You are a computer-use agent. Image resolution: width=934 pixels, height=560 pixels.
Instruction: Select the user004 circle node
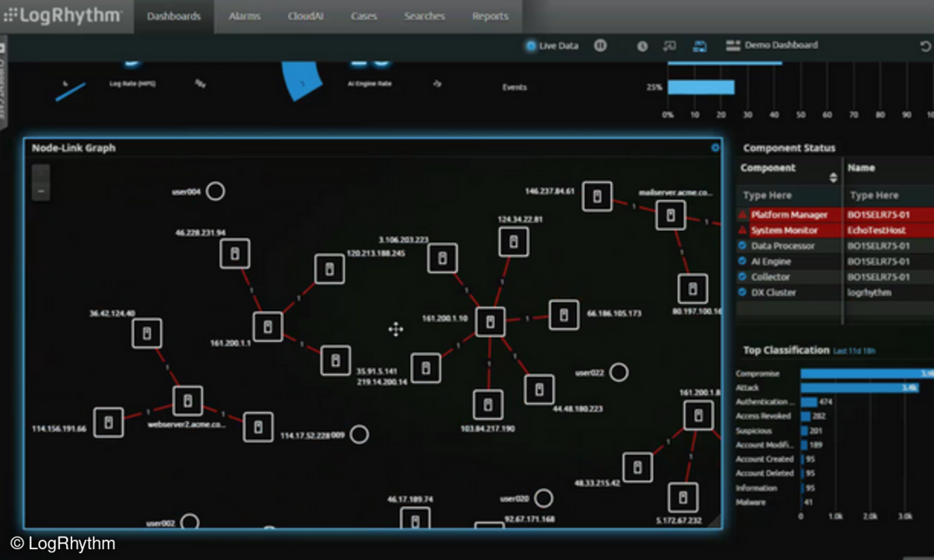215,191
